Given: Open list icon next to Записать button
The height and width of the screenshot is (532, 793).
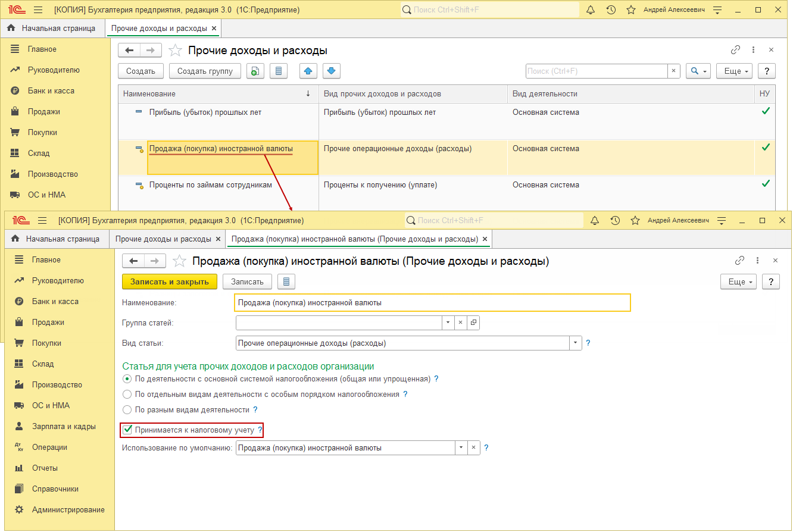Looking at the screenshot, I should tap(286, 281).
